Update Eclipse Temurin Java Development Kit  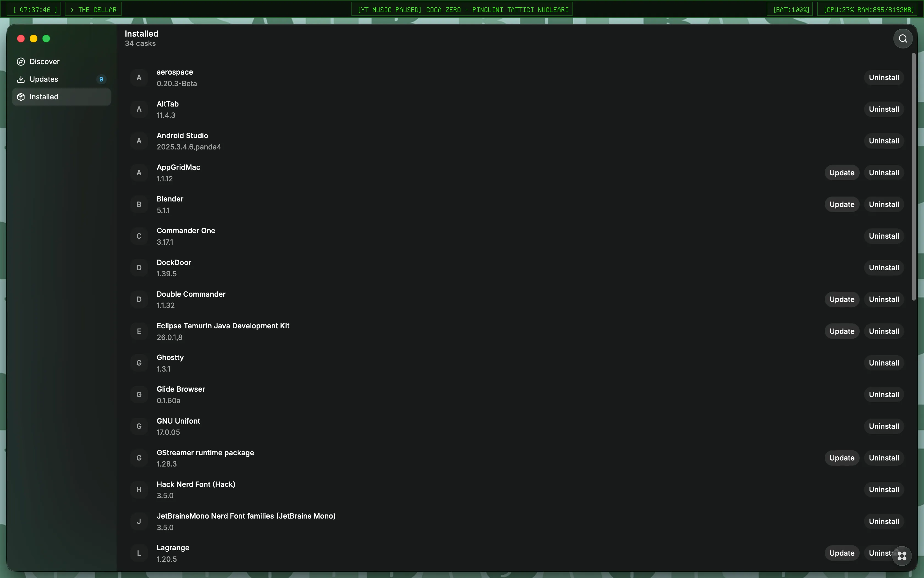click(842, 331)
